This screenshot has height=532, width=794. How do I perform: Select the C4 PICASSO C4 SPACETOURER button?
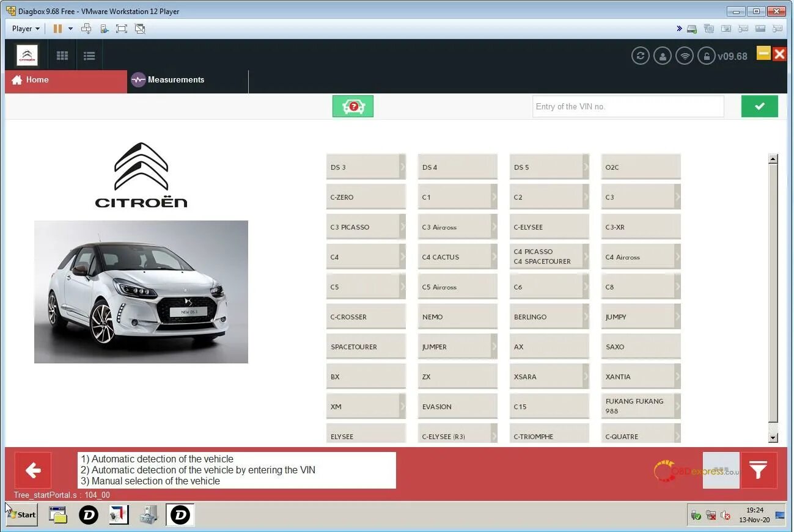550,257
